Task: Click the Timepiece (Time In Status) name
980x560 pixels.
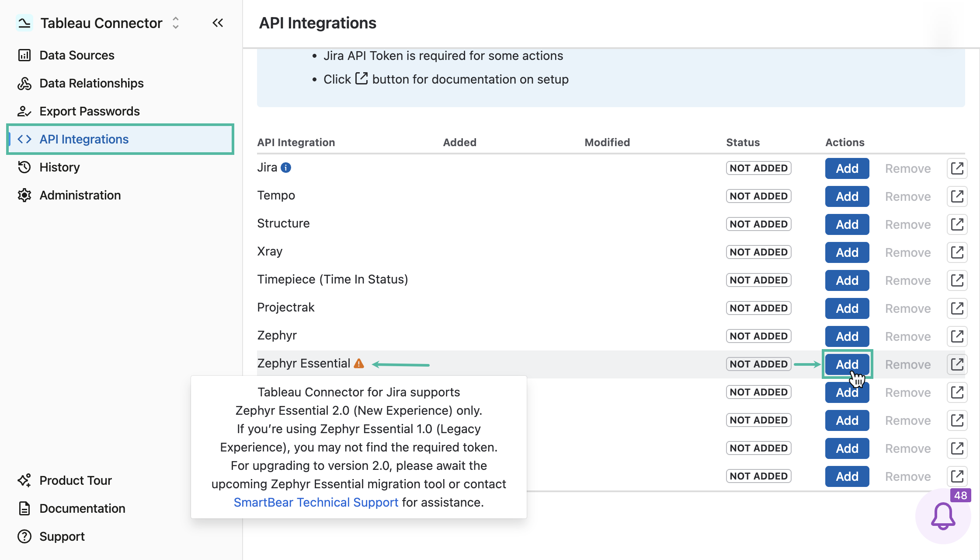Action: click(x=333, y=279)
